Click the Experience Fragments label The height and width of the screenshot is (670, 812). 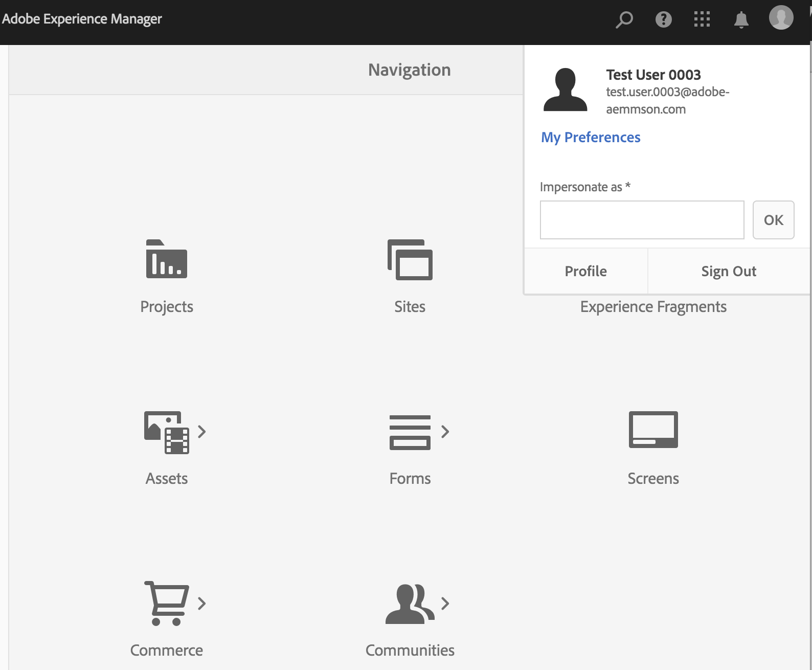click(653, 306)
